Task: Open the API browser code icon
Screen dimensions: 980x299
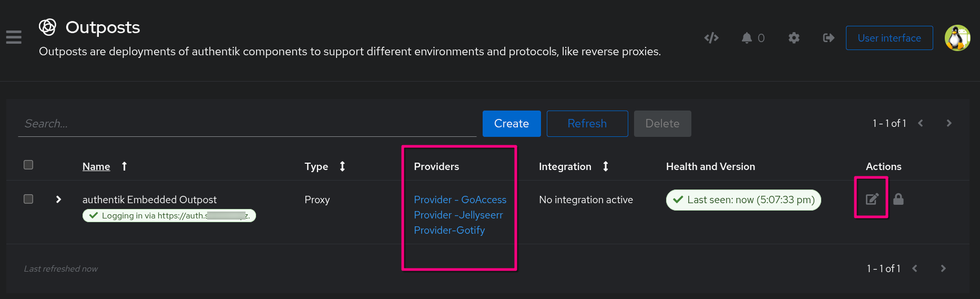Action: (x=711, y=38)
